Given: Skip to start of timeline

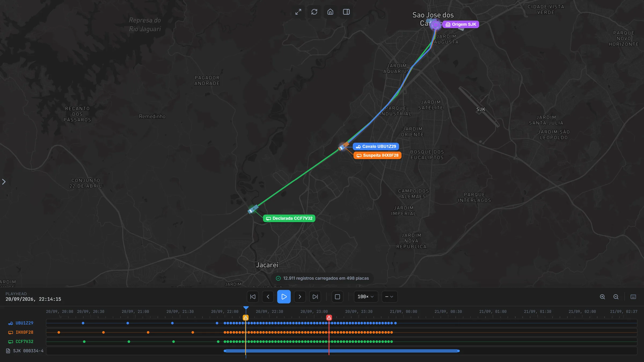Looking at the screenshot, I should 253,297.
